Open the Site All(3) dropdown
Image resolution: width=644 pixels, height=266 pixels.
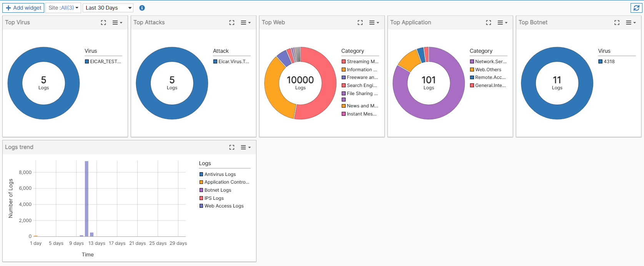point(63,8)
